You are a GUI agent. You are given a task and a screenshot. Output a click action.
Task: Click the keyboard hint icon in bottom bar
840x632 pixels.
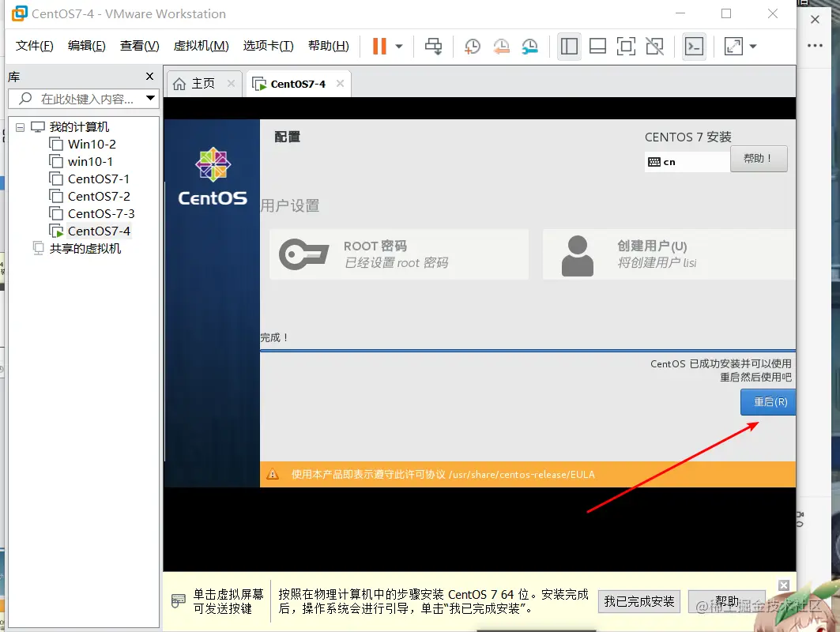click(179, 601)
